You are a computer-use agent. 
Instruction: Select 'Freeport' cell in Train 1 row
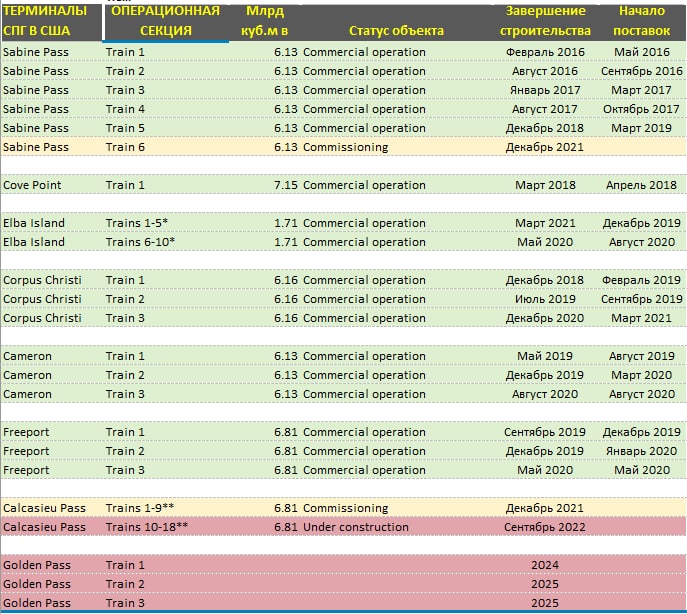[x=26, y=432]
